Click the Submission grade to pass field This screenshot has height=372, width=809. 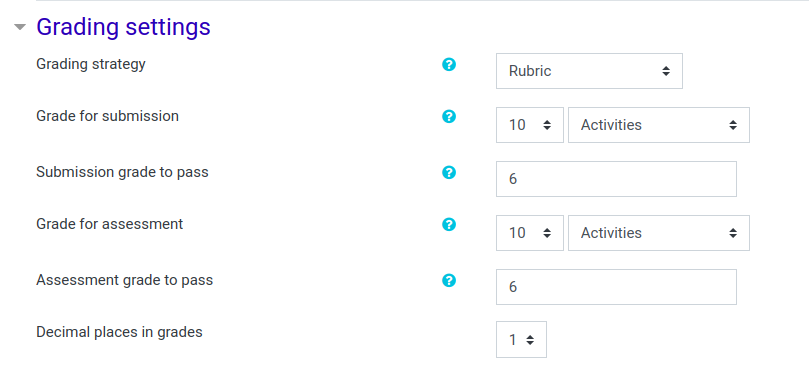616,179
